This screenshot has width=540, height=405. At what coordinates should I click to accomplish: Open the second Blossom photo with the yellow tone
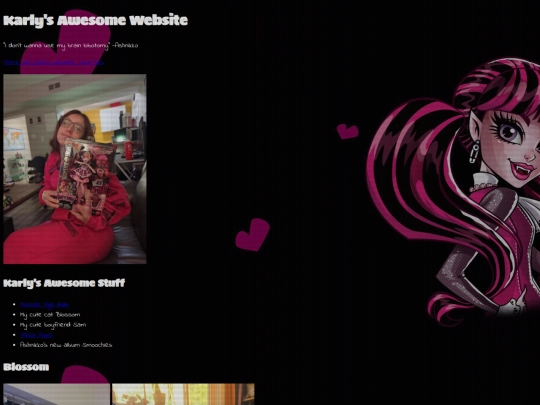(x=183, y=394)
